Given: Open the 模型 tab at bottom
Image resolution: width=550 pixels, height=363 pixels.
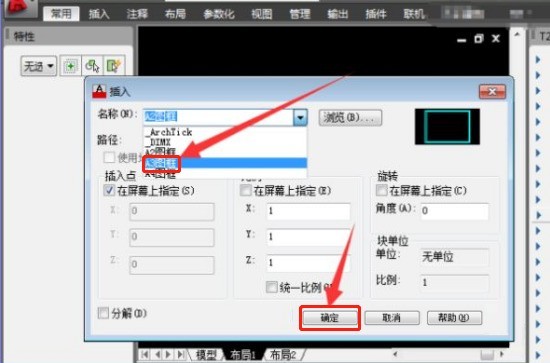Looking at the screenshot, I should (x=206, y=355).
